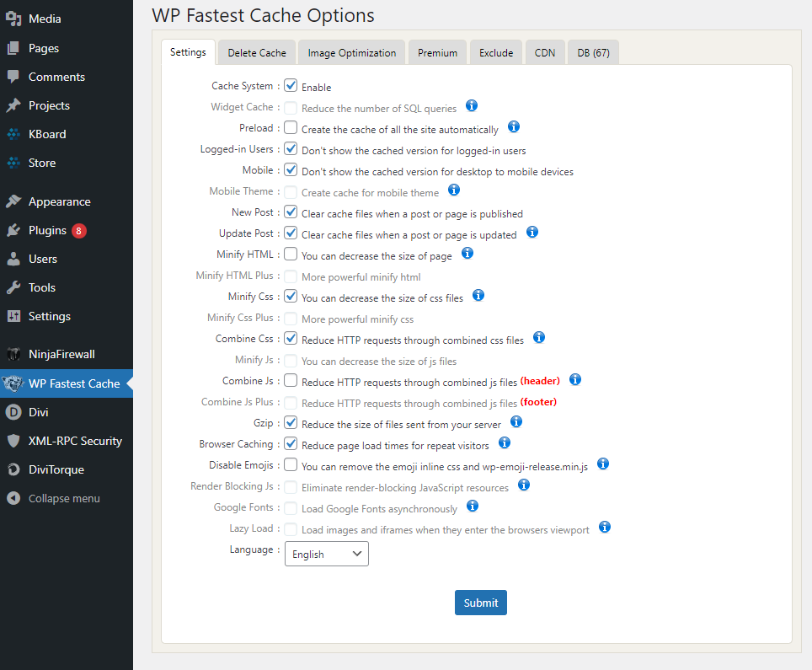Click the Pages sidebar icon
Image resolution: width=812 pixels, height=670 pixels.
coord(13,48)
